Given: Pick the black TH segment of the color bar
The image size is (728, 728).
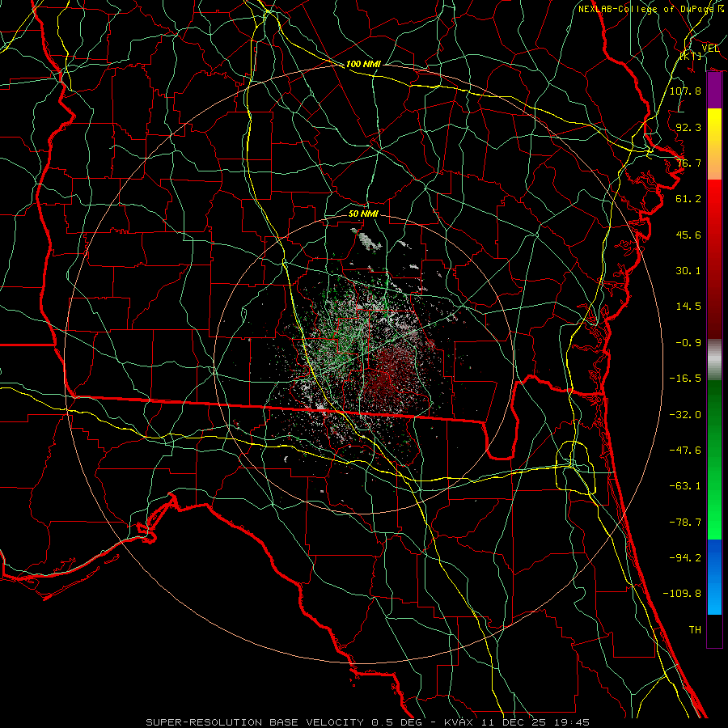Looking at the screenshot, I should tap(714, 630).
